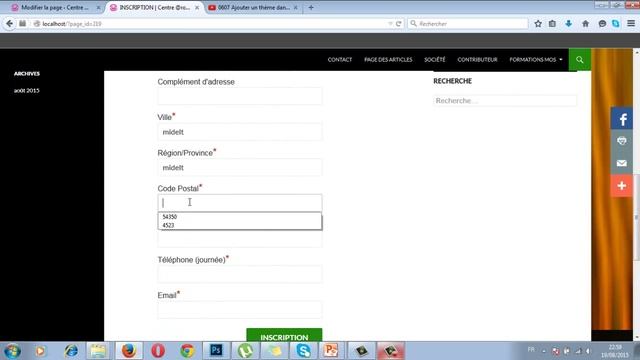The image size is (640, 360).
Task: Open the system tray clock
Action: pos(615,351)
